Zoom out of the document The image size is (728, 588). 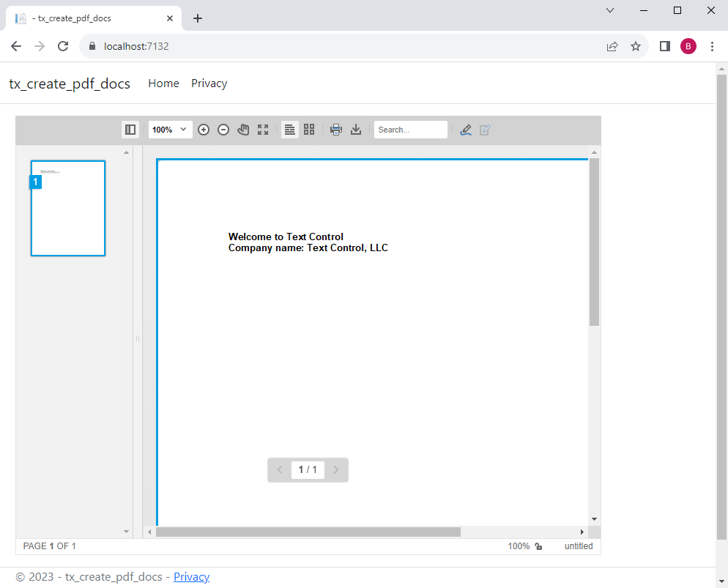click(x=223, y=129)
